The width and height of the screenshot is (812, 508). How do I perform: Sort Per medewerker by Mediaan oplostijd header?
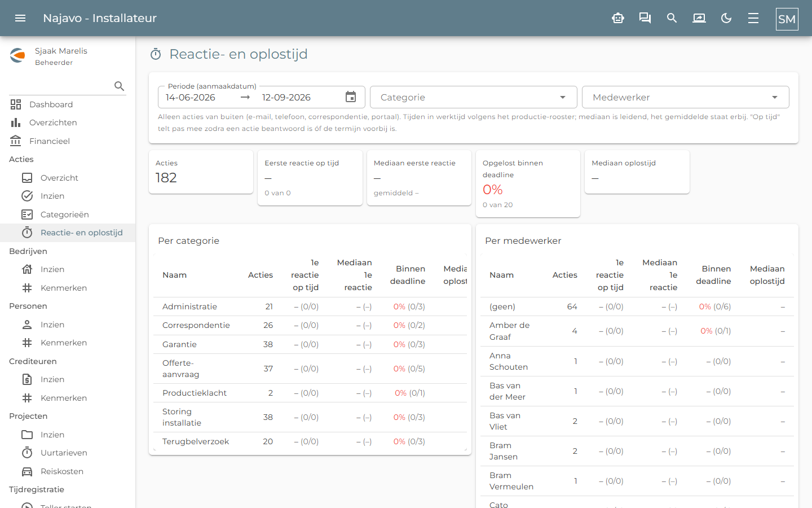767,275
